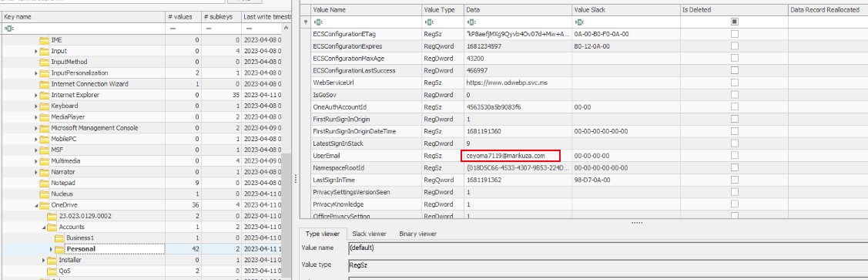Click the Internet Explorer folder icon
Screen dimensions: 868x280
tap(44, 96)
